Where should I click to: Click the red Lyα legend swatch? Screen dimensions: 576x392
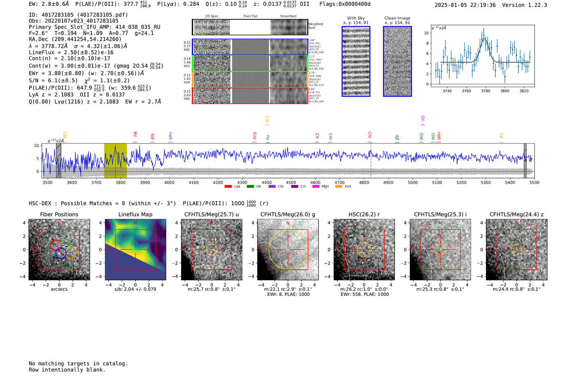228,187
